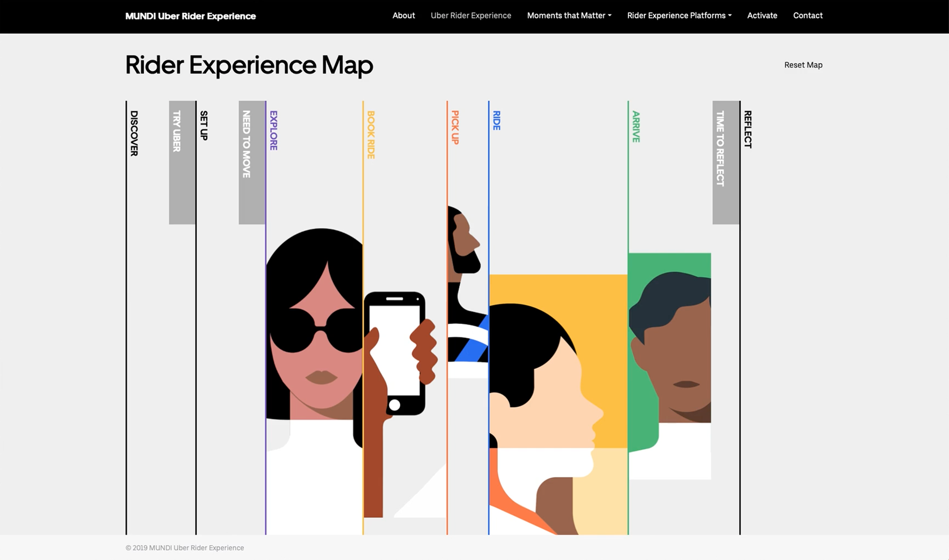The image size is (949, 560).
Task: Click the rider profile on yellow background
Action: [x=558, y=404]
